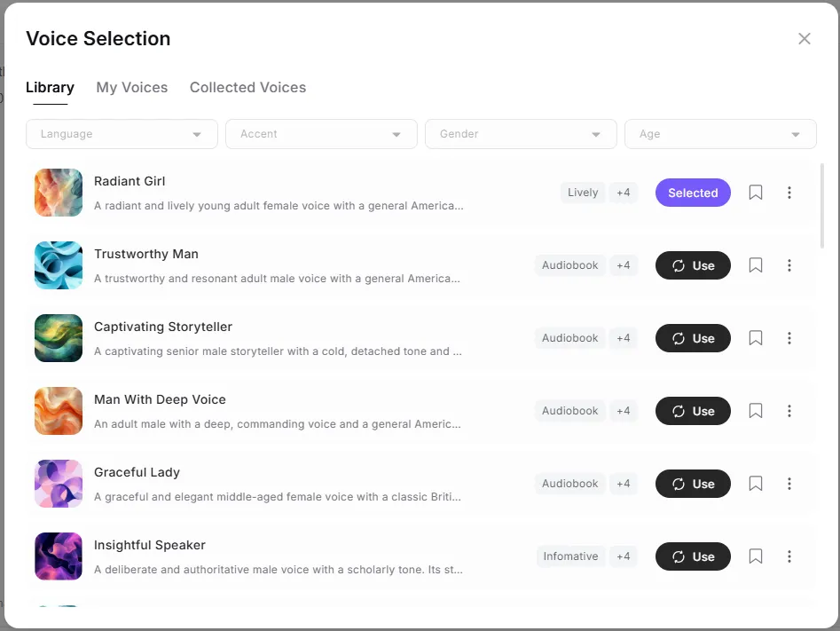
Task: Switch to the My Voices tab
Action: (x=131, y=87)
